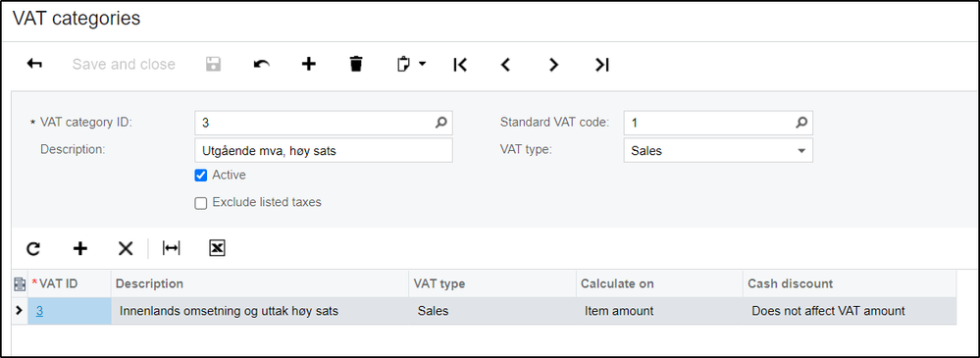Open VAT category ID lookup magnifier
Image resolution: width=980 pixels, height=358 pixels.
coord(441,123)
